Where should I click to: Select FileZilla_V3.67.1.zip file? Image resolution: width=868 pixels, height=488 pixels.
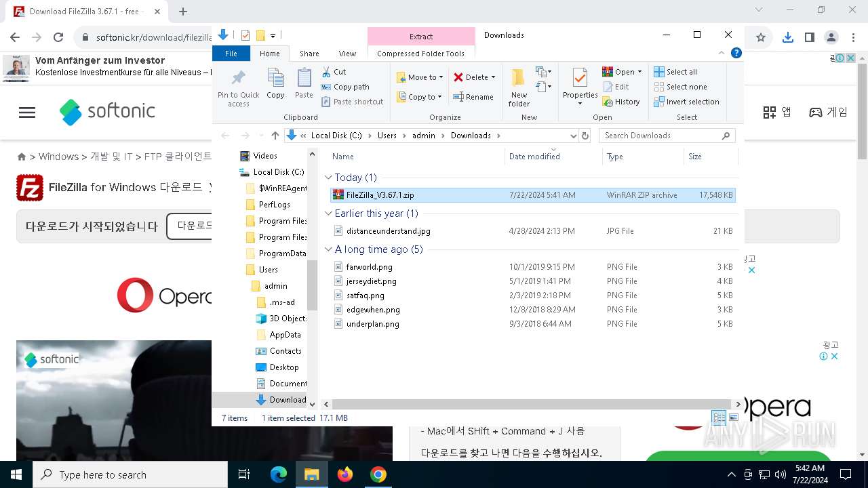click(x=532, y=195)
